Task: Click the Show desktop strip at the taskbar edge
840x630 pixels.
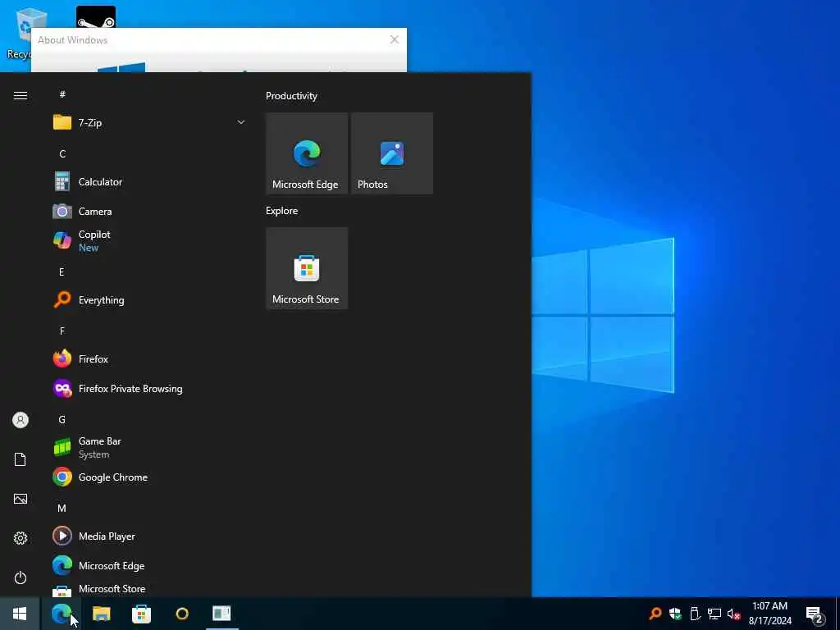Action: point(838,614)
